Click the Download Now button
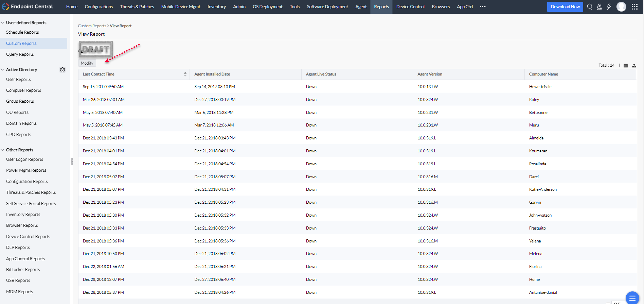 (x=565, y=7)
